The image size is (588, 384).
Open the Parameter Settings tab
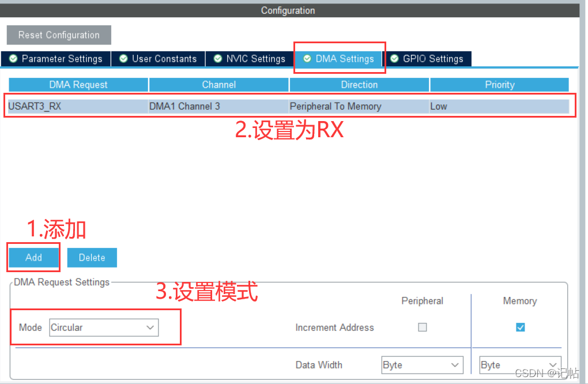point(56,59)
